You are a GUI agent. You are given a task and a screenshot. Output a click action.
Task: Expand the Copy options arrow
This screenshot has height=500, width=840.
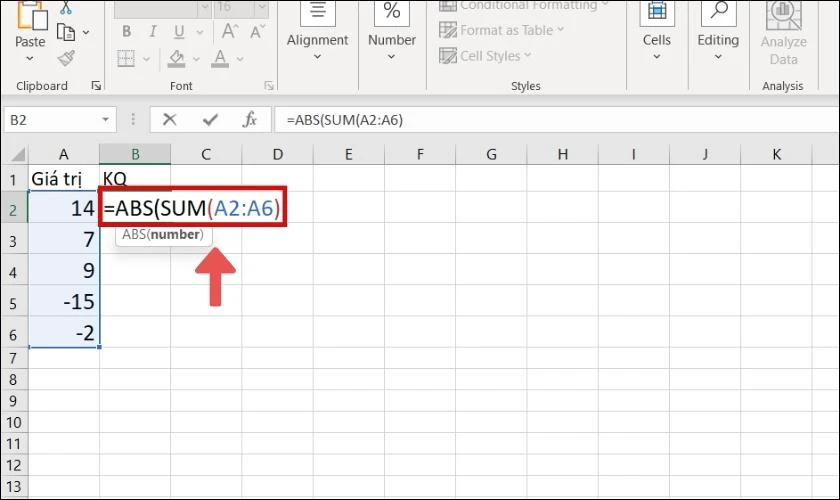point(86,33)
